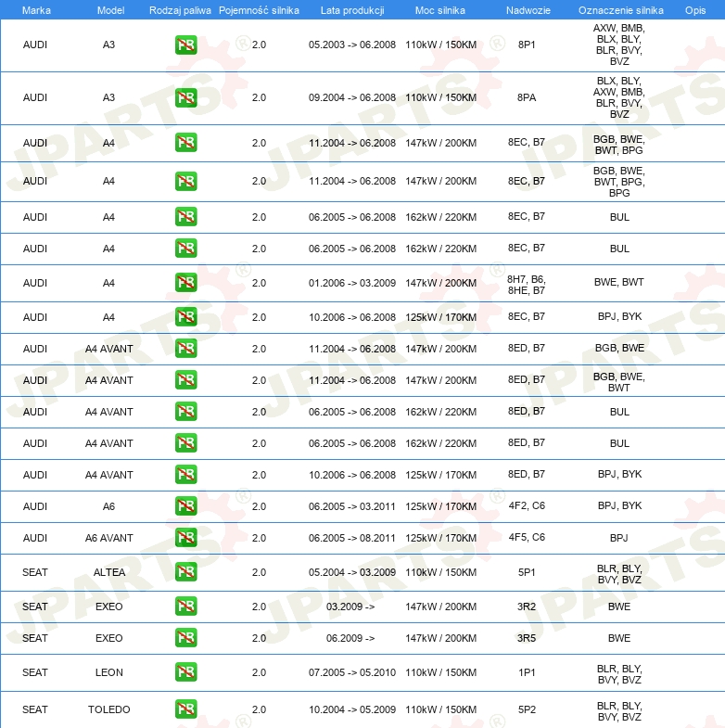Click the Rodzaj paliwa column header
The image size is (725, 728).
tap(180, 9)
